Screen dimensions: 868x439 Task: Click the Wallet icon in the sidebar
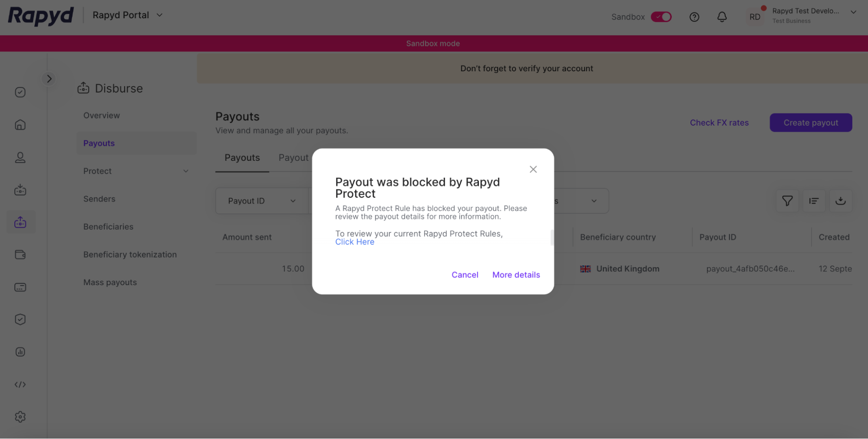[20, 255]
